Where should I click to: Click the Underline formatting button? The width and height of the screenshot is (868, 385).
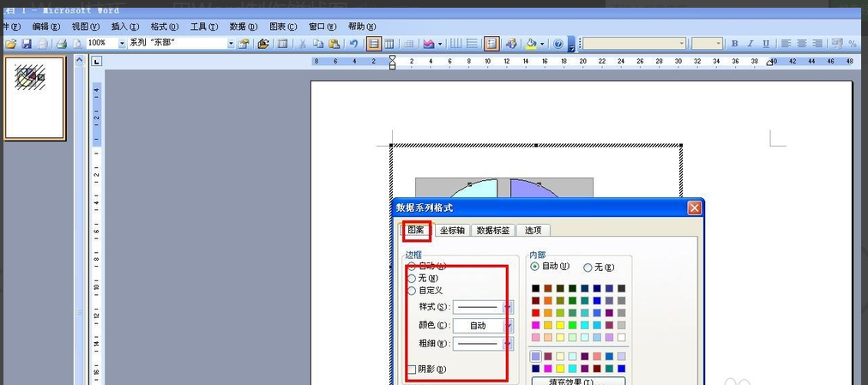(x=765, y=44)
